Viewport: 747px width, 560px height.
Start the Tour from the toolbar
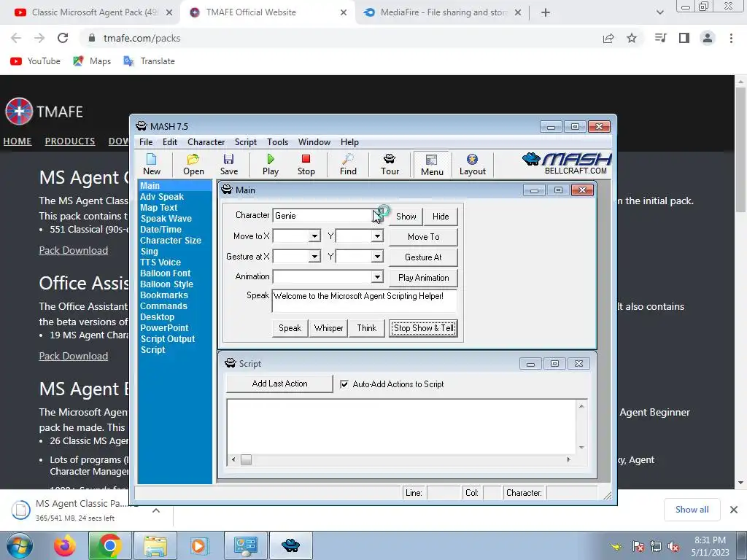point(390,164)
